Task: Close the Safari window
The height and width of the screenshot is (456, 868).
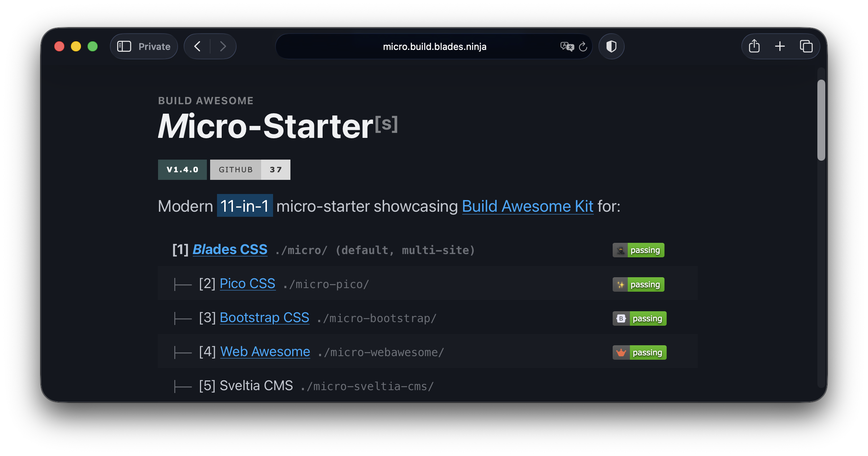Action: (x=59, y=46)
